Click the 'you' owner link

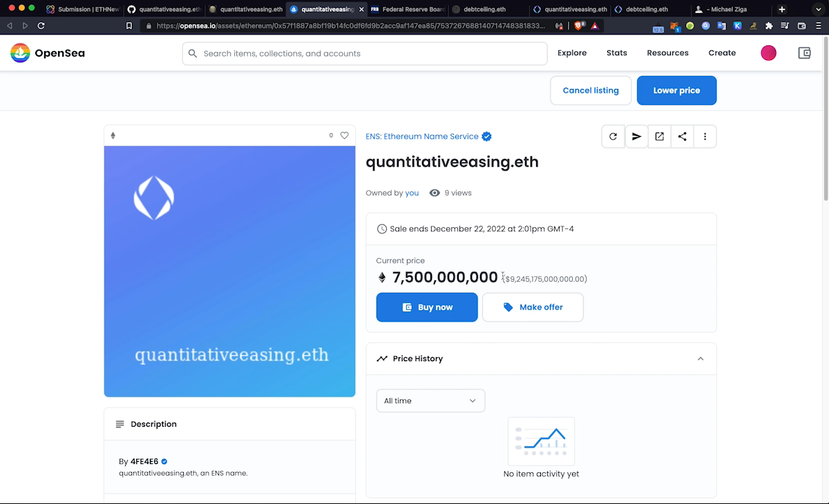(412, 193)
